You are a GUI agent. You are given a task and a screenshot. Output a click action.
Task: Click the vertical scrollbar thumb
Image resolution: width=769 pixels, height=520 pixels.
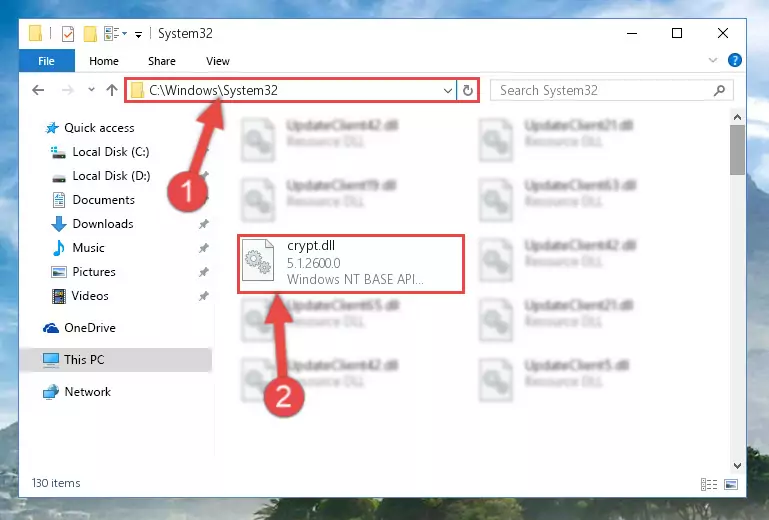[x=737, y=150]
